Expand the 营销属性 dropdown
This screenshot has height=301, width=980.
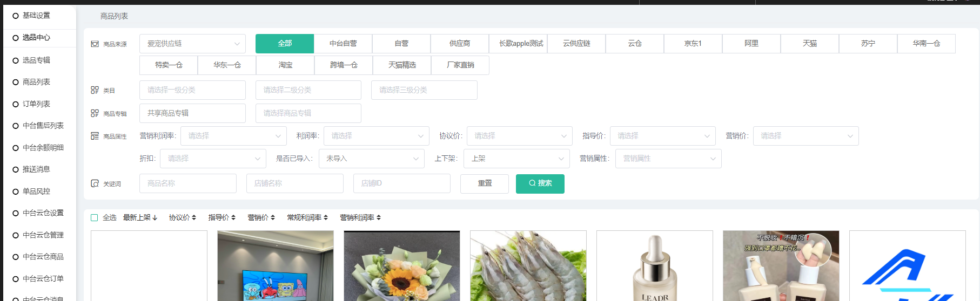pyautogui.click(x=668, y=159)
